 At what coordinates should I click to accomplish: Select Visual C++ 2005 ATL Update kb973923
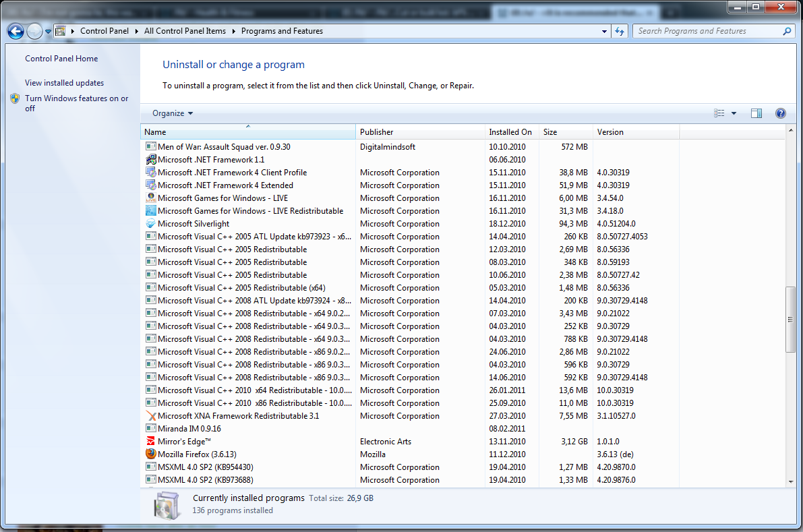pyautogui.click(x=255, y=237)
